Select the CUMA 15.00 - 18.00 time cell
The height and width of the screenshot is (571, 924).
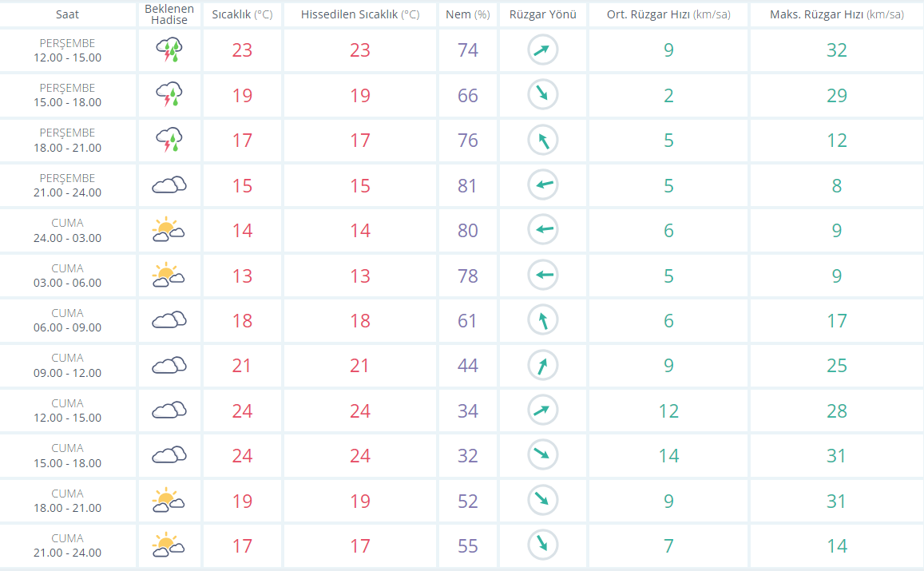67,455
